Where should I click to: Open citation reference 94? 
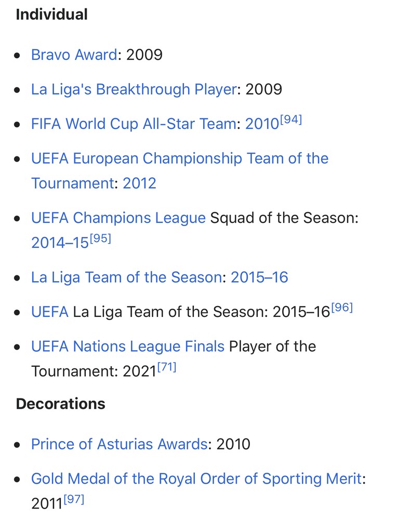pos(290,120)
